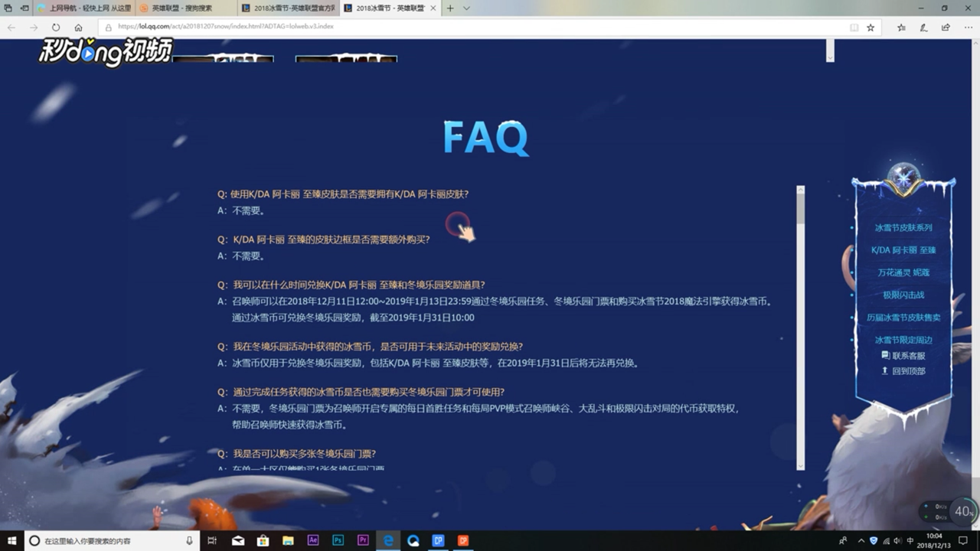Click 回到顶部 back to top
Image resolution: width=980 pixels, height=551 pixels.
(x=903, y=370)
